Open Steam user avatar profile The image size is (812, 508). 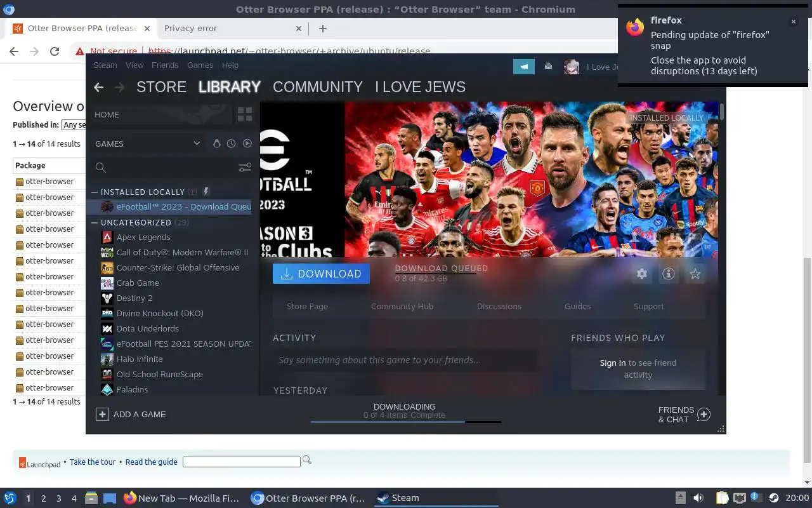[572, 67]
